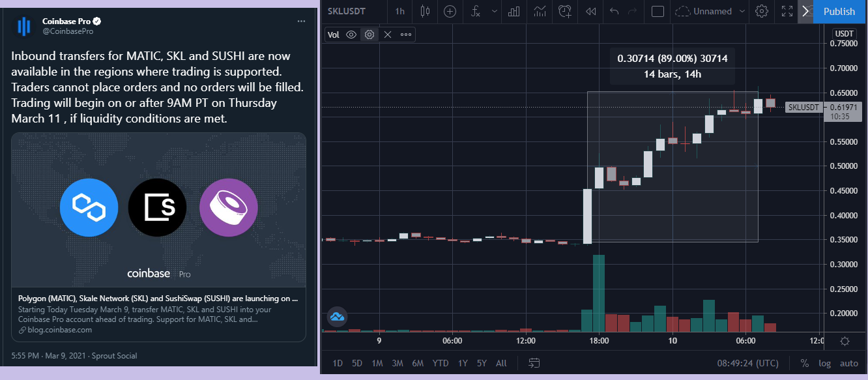Enter fullscreen mode on the chart
This screenshot has width=868, height=380.
click(787, 11)
